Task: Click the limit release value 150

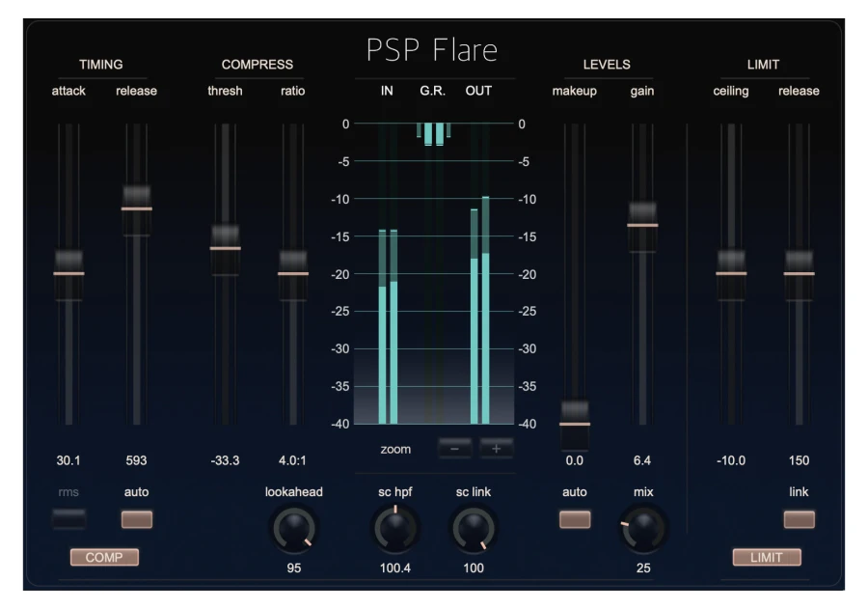Action: click(799, 460)
